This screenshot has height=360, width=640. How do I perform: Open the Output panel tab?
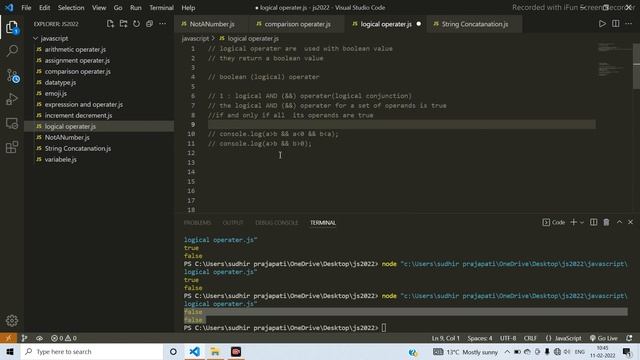click(233, 222)
